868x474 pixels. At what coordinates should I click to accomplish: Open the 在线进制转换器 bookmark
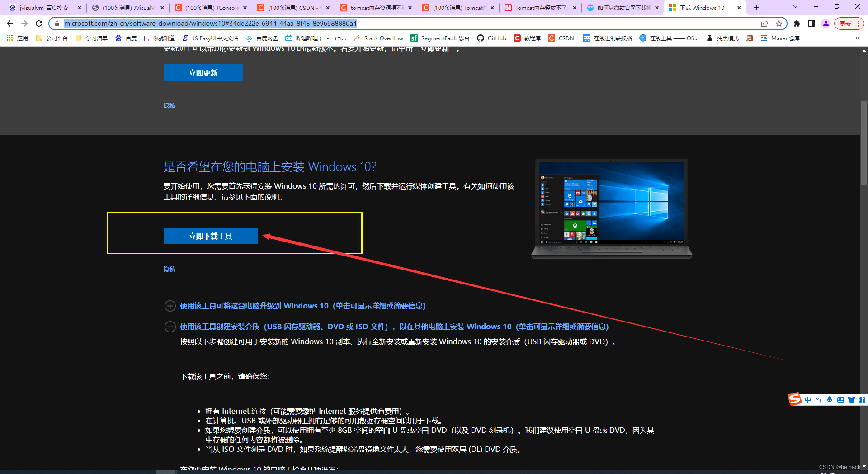point(608,38)
